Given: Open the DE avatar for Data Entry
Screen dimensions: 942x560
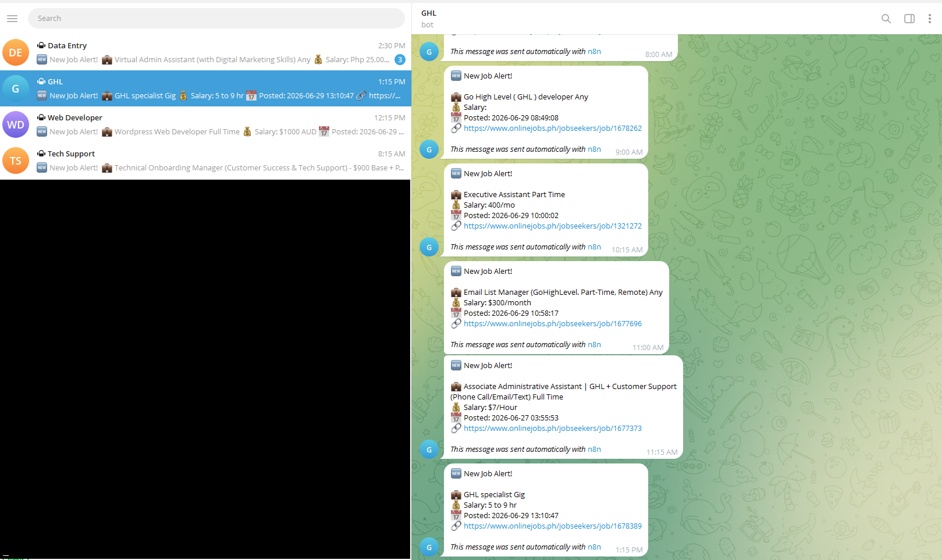Looking at the screenshot, I should pyautogui.click(x=16, y=52).
